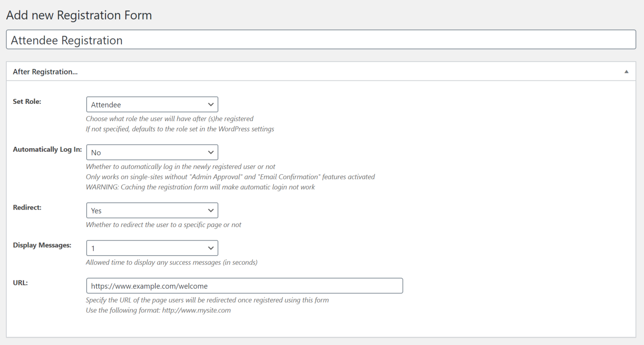This screenshot has height=345, width=644.
Task: Click the "Specify the URL of the page" description
Action: pyautogui.click(x=207, y=300)
